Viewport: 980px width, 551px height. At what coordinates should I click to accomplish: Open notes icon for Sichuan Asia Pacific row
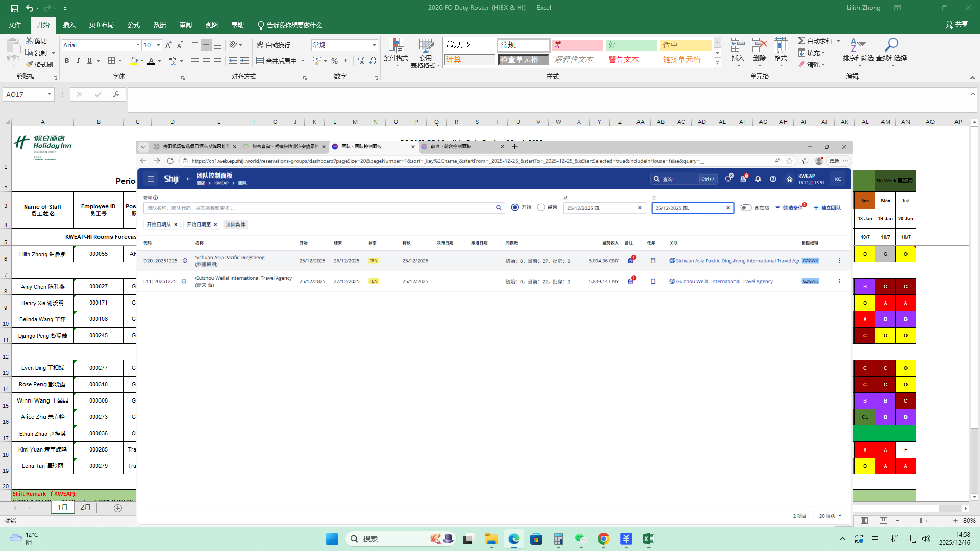631,261
